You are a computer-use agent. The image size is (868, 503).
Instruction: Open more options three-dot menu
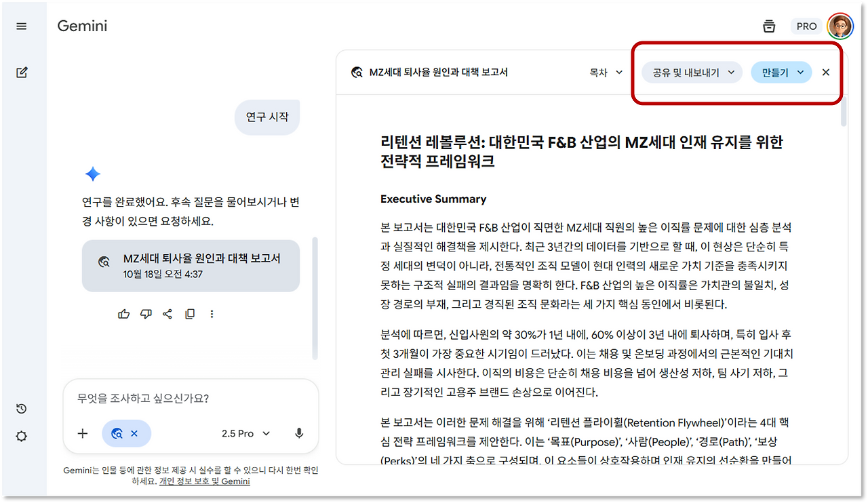(212, 314)
